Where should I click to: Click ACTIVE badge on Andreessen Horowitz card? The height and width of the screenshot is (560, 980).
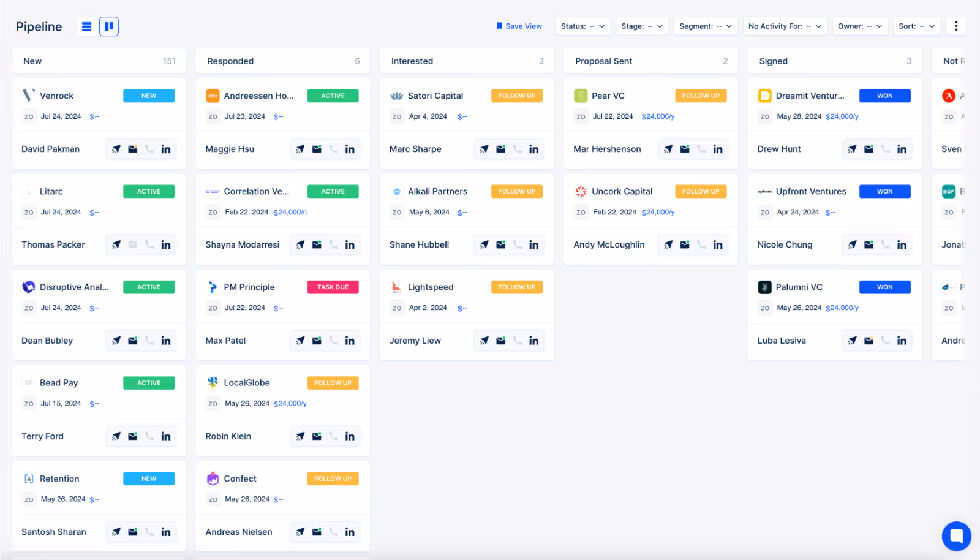coord(333,96)
